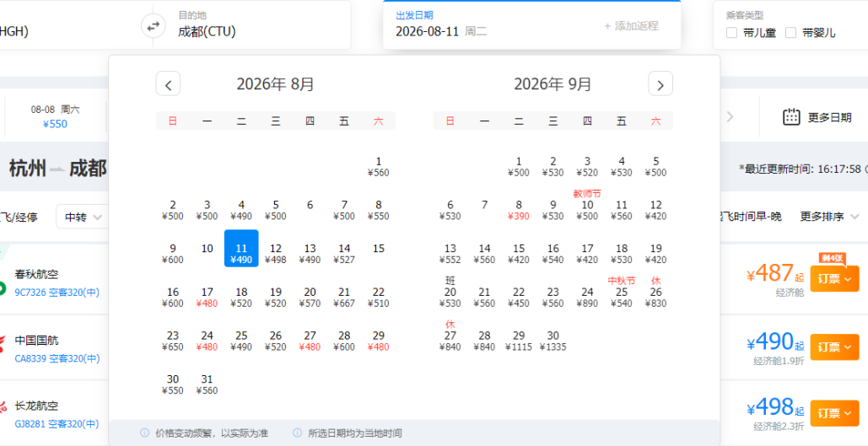
Task: Pick September 20 marked 班
Action: pyautogui.click(x=450, y=293)
